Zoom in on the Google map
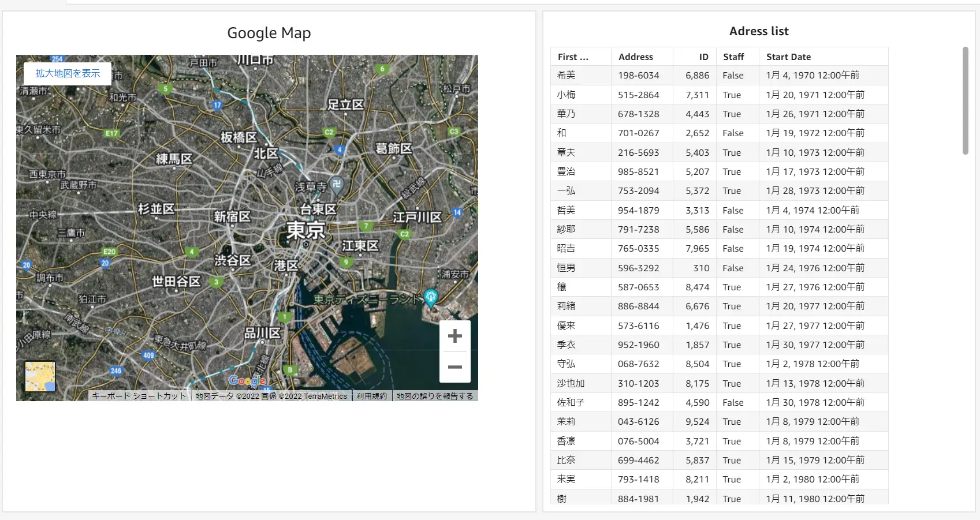980x520 pixels. 455,336
